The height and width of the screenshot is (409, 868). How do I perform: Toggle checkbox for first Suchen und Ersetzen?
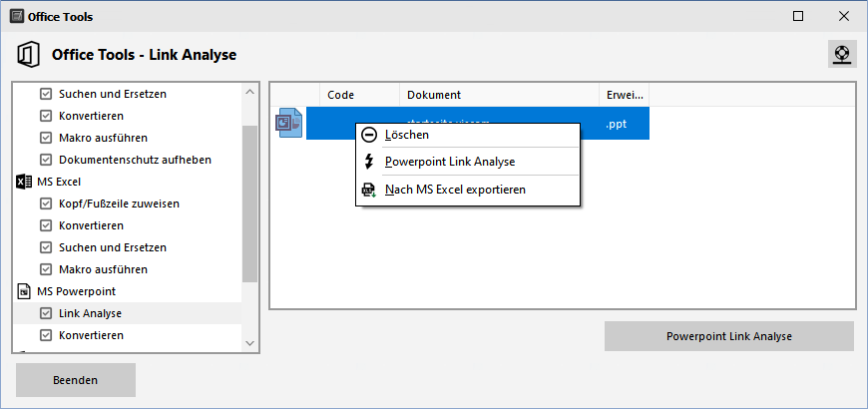46,94
